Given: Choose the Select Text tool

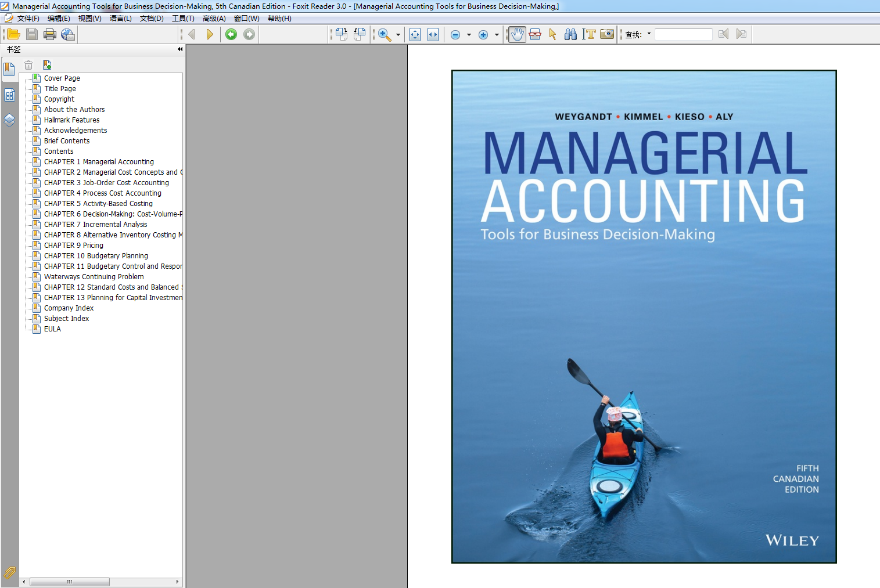Looking at the screenshot, I should [589, 34].
